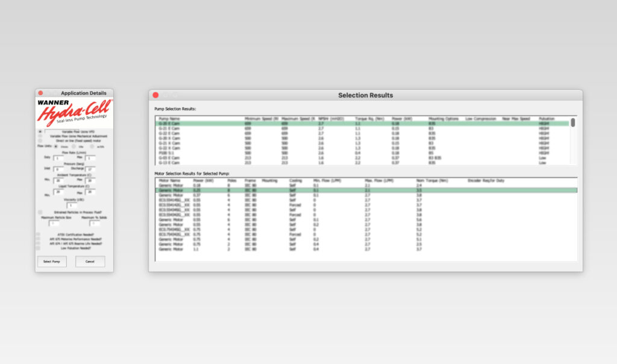Select the Generic Motor 0.75 kW 2-pole row
Image resolution: width=617 pixels, height=364 pixels.
pyautogui.click(x=366, y=244)
